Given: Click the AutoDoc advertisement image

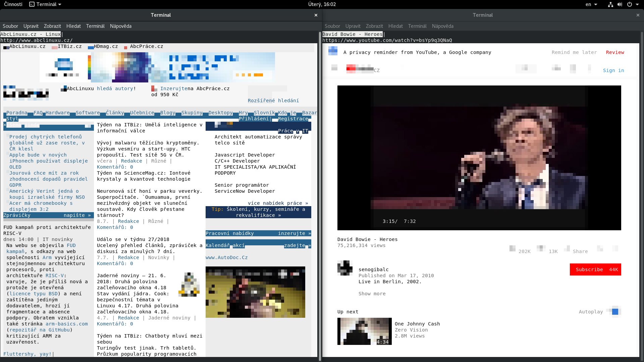Looking at the screenshot, I should (255, 292).
